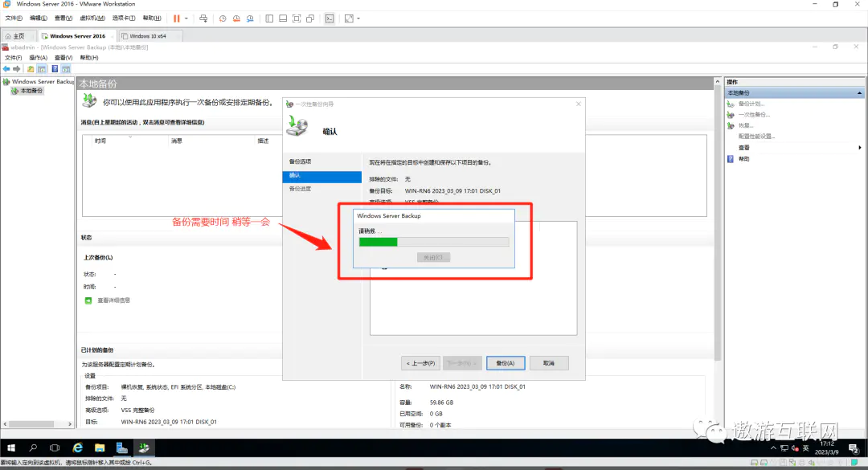Screen dimensions: 868x470
Task: Click the taskbar search icon
Action: point(33,448)
